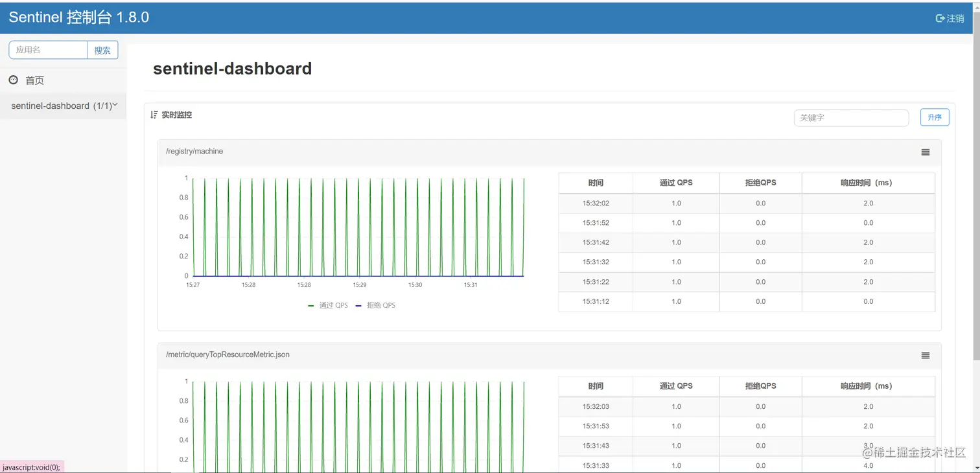Viewport: 980px width, 473px height.
Task: Click the 15:32:03 time cell
Action: (596, 407)
